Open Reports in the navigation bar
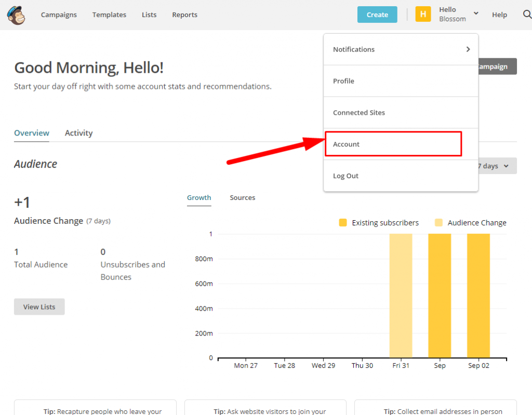Screen dimensions: 532x415 184,15
